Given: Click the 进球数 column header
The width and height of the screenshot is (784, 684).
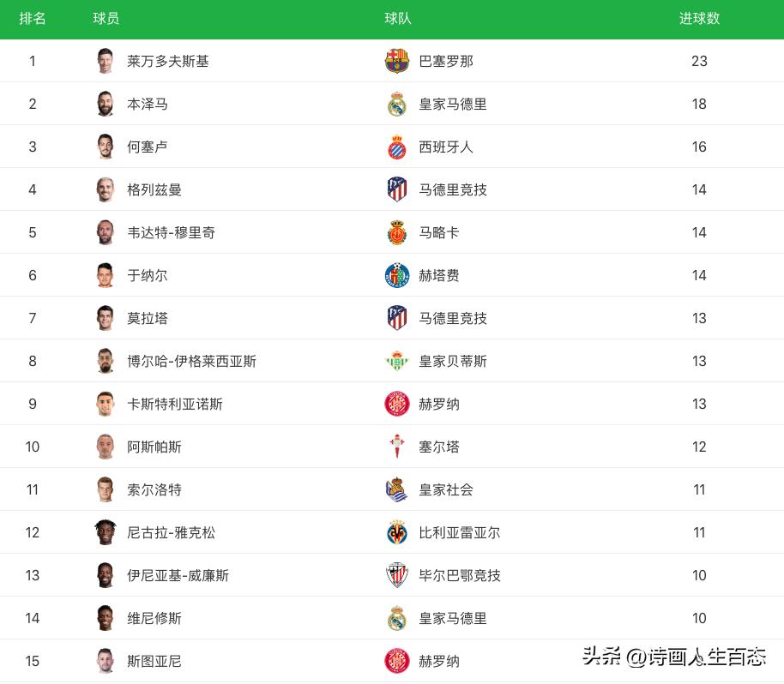Looking at the screenshot, I should tap(699, 19).
